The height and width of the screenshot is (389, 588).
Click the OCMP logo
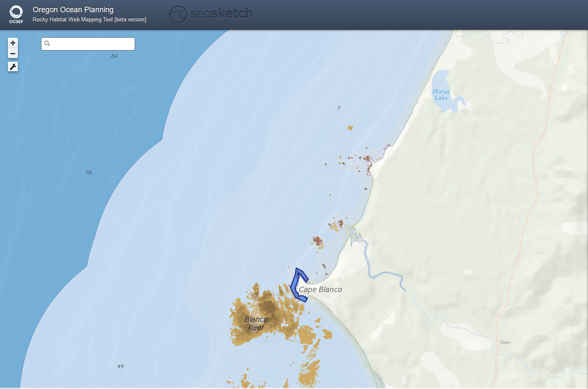click(16, 14)
